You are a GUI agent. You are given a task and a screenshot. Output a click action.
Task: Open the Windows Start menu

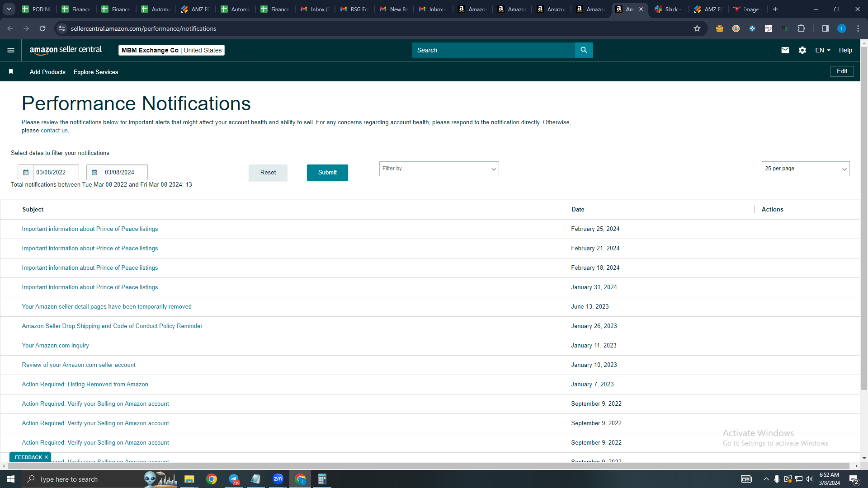[11, 479]
